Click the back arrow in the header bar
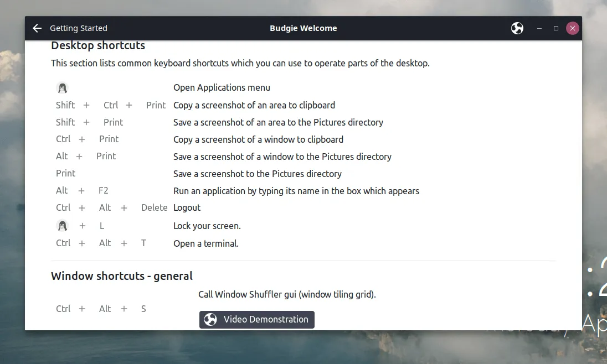The width and height of the screenshot is (607, 364). [37, 28]
